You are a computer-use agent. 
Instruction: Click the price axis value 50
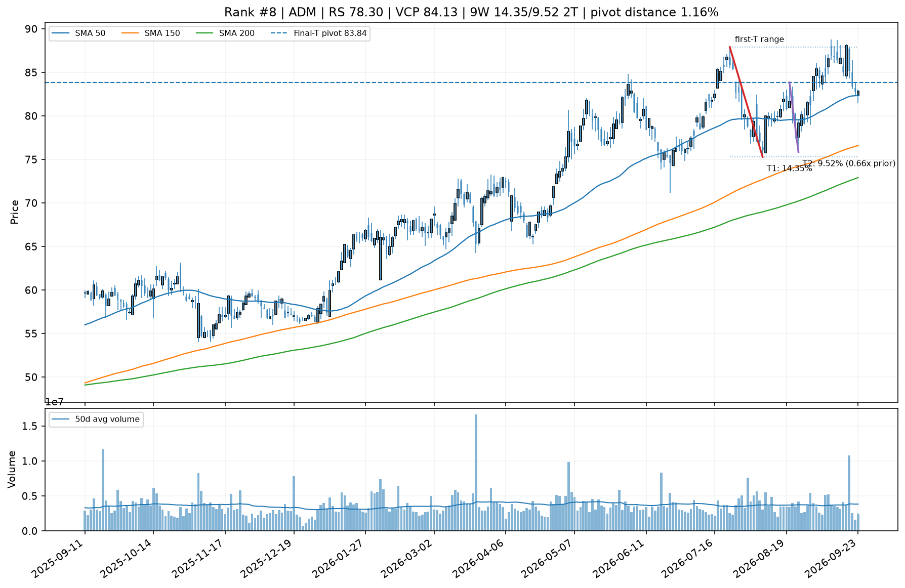coord(31,377)
